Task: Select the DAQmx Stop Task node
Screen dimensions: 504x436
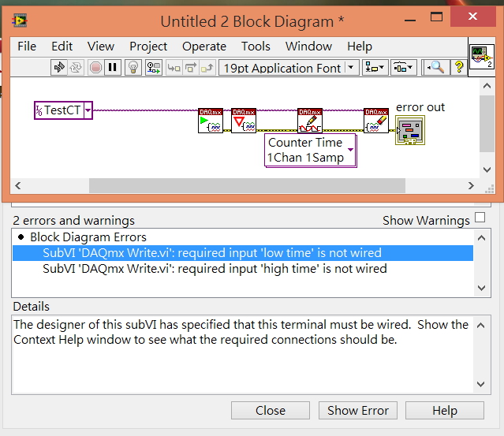Action: tap(244, 121)
